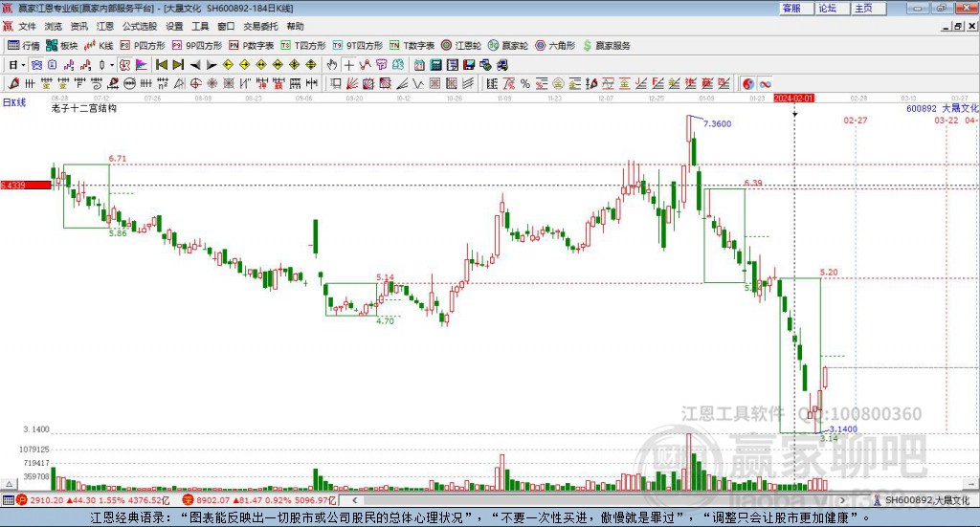Step back with the black left triangle
980x527 pixels.
(x=195, y=65)
